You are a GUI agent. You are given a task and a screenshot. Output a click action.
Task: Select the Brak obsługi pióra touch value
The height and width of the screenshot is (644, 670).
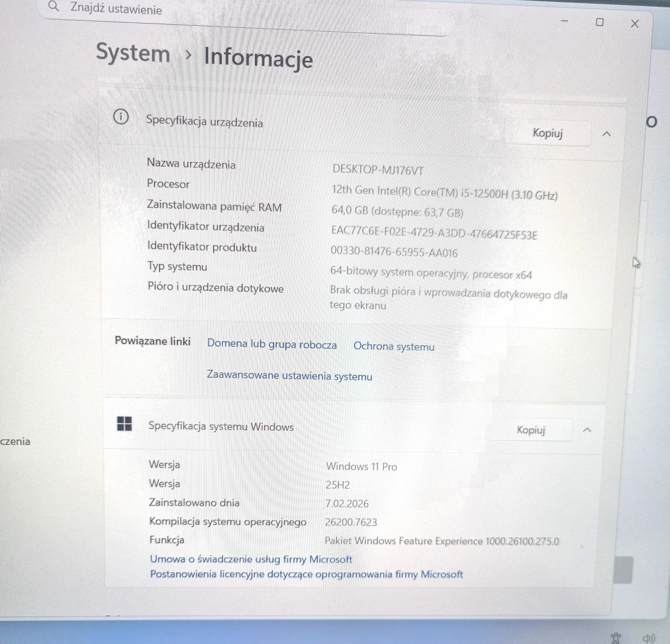click(448, 298)
